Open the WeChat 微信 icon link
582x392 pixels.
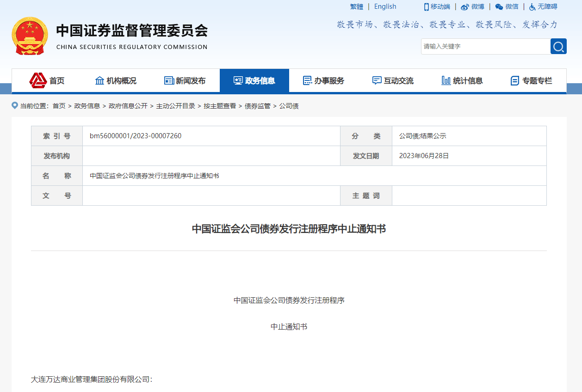499,7
